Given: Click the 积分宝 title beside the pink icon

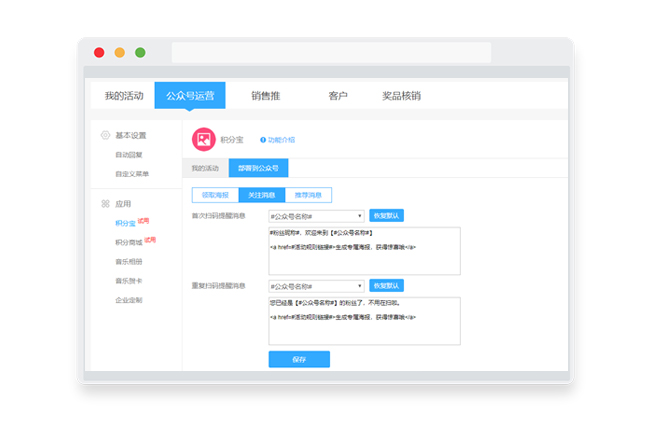Looking at the screenshot, I should coord(232,140).
